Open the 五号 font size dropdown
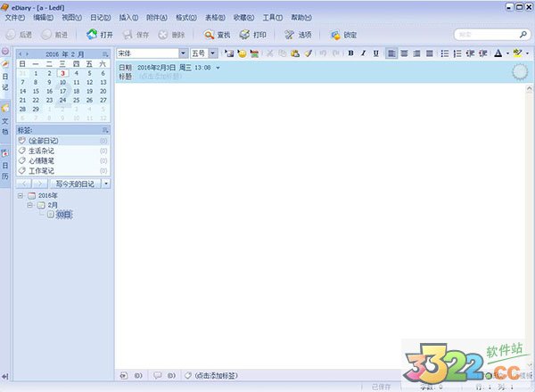 coord(214,53)
